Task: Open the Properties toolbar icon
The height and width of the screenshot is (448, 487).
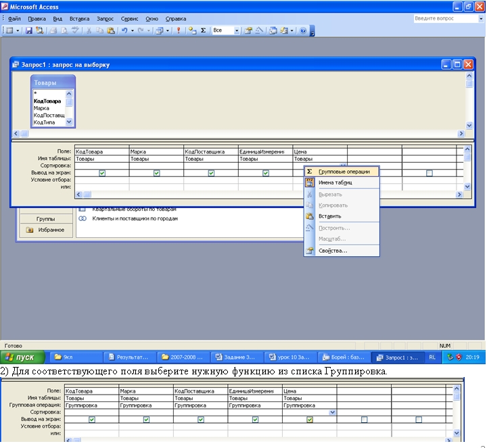Action: [248, 31]
